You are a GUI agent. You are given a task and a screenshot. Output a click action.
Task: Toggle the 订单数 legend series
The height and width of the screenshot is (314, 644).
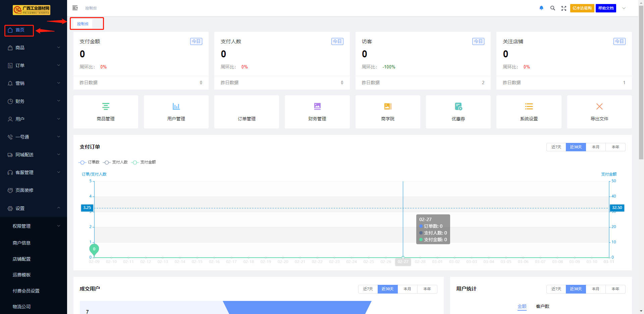point(89,162)
